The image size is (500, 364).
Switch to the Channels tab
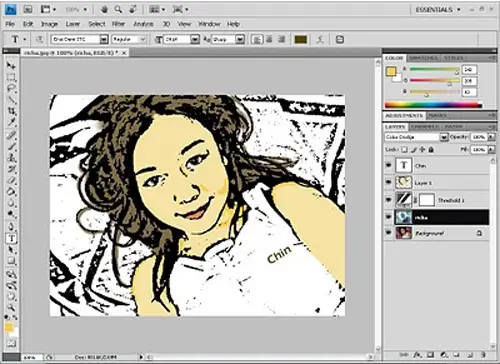(x=424, y=127)
